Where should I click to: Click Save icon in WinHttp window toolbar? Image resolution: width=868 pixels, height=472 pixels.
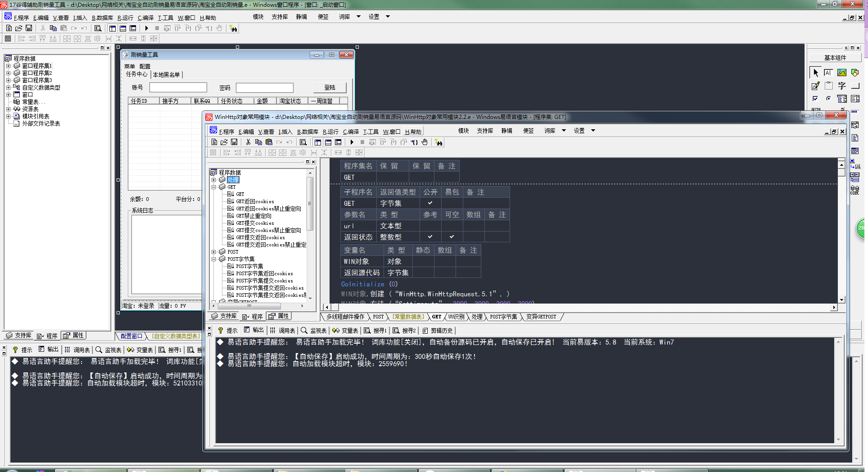[234, 142]
